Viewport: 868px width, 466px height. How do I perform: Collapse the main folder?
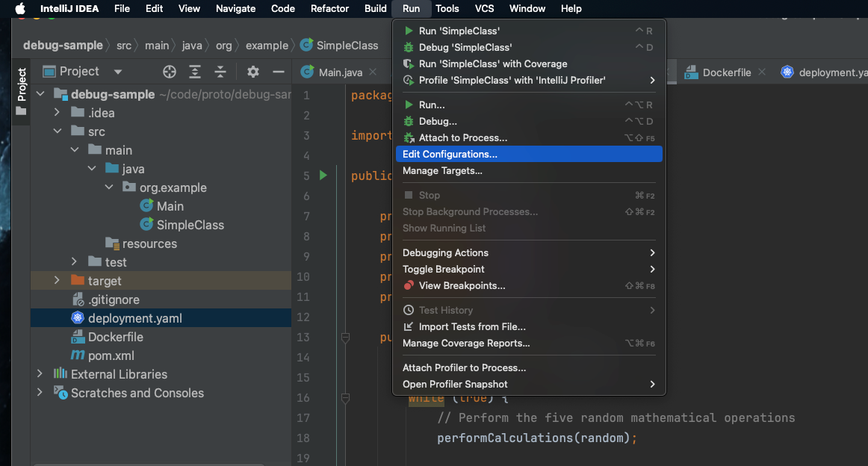[x=75, y=149]
